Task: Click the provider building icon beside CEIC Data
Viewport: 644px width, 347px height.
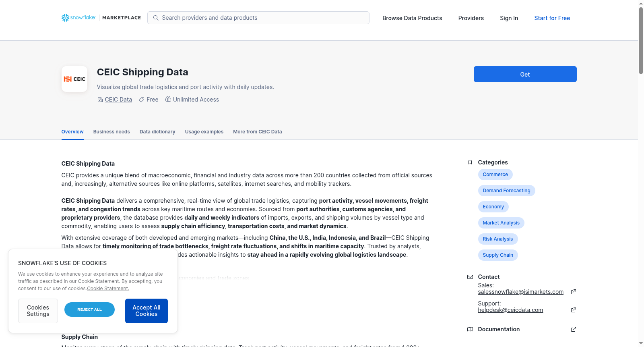Action: tap(100, 100)
